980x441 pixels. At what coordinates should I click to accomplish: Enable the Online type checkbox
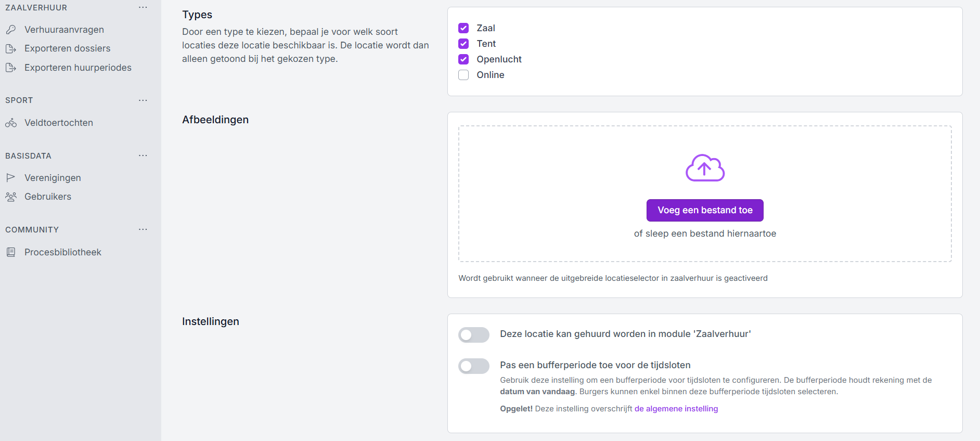click(x=463, y=75)
